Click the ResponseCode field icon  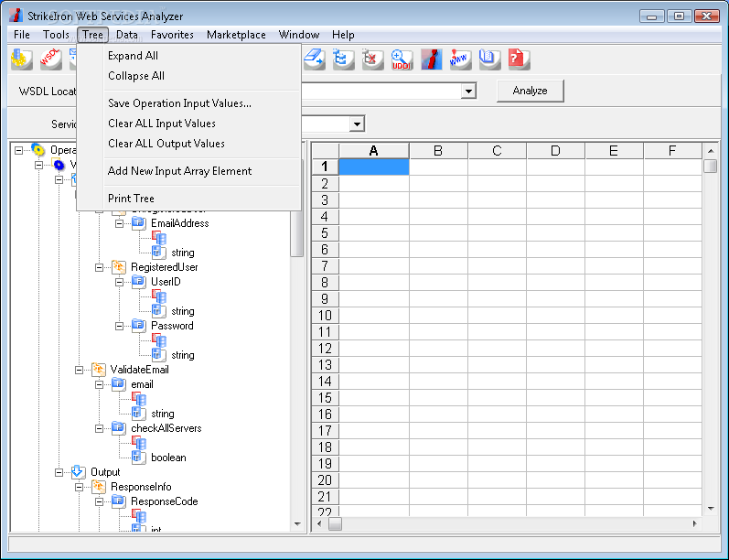(119, 501)
